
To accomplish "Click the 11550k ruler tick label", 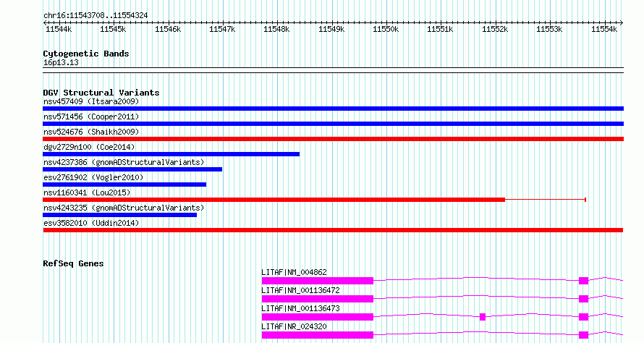I will [x=386, y=29].
